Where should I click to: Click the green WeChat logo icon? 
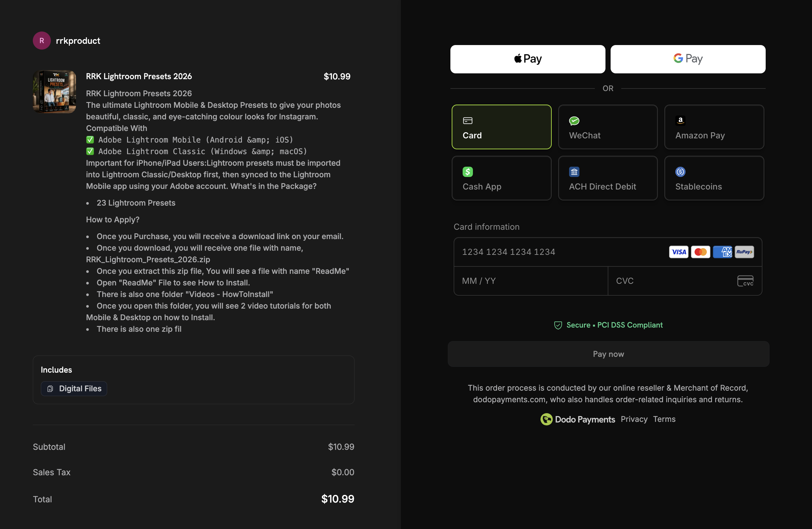(x=574, y=120)
